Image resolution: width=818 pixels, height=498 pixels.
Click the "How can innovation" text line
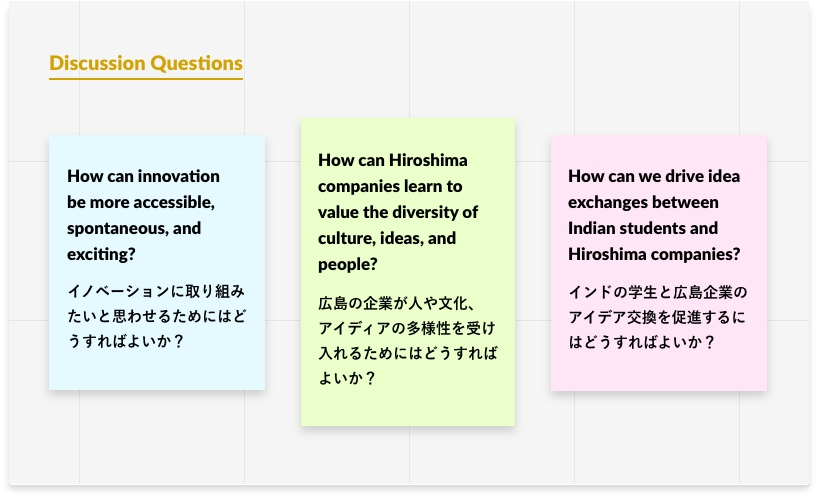pyautogui.click(x=143, y=176)
